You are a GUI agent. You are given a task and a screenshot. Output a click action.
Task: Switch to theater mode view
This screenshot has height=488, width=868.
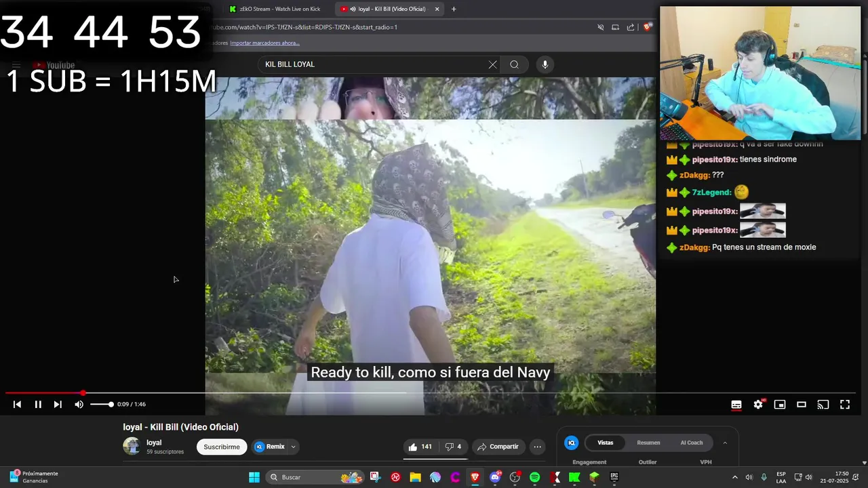pos(802,405)
